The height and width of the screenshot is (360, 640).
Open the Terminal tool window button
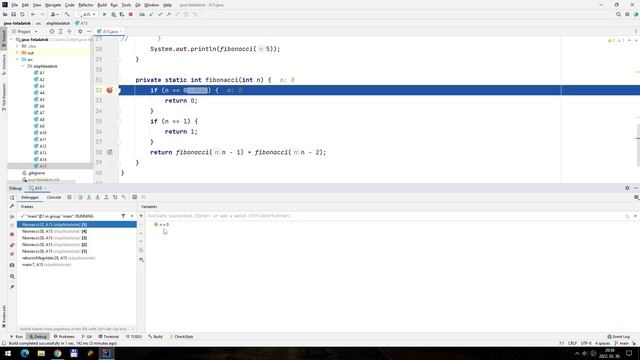109,337
